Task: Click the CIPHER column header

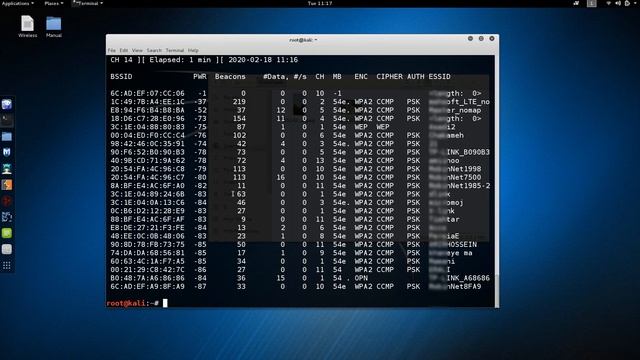Action: coord(389,76)
